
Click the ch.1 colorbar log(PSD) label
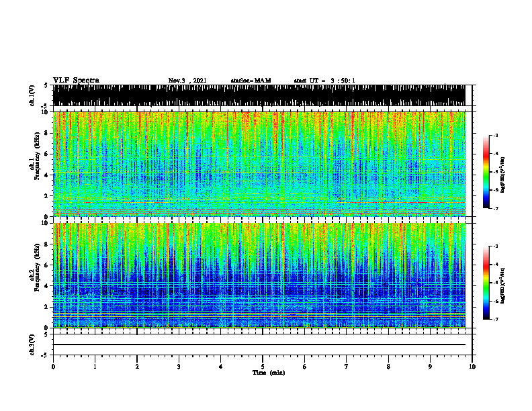(503, 175)
